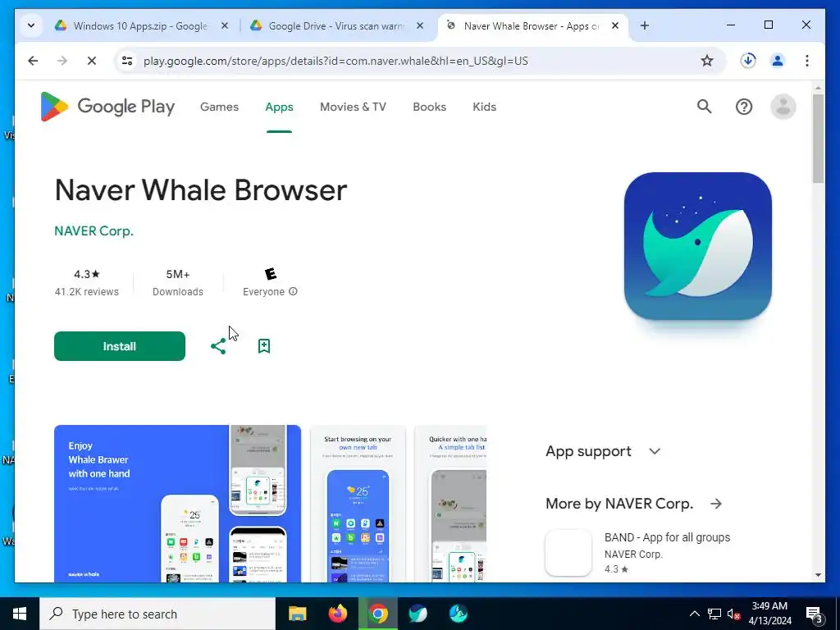Open File Explorer from taskbar
The width and height of the screenshot is (840, 630).
(x=297, y=614)
